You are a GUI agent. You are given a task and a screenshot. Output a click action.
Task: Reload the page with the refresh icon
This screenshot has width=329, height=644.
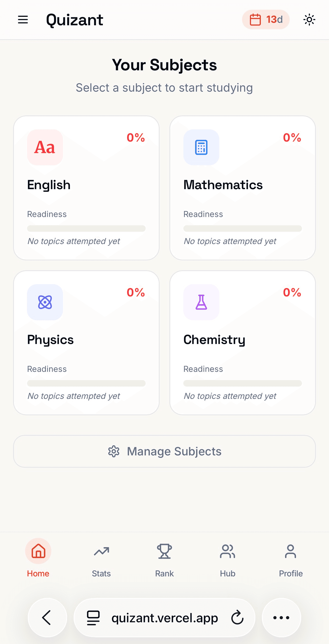pos(237,617)
